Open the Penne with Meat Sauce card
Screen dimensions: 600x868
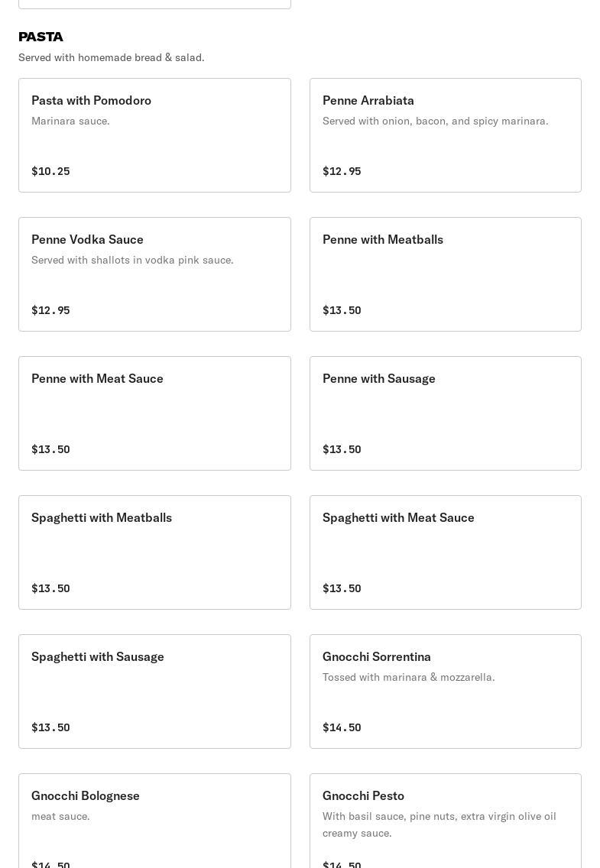tap(154, 413)
